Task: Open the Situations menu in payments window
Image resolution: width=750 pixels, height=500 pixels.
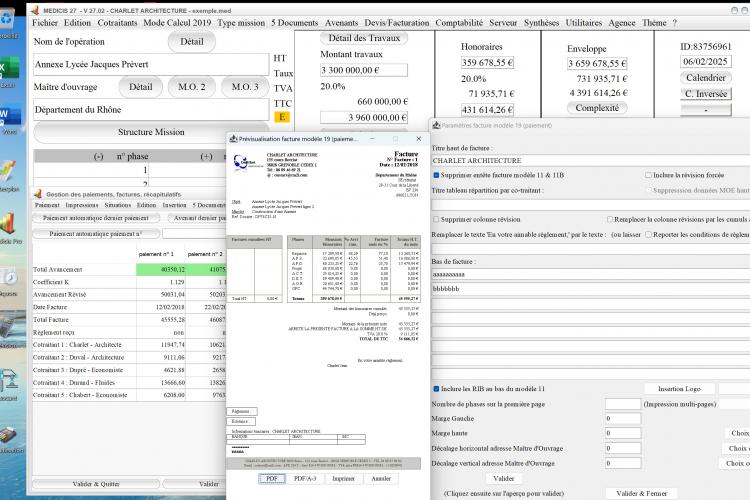Action: coord(118,205)
